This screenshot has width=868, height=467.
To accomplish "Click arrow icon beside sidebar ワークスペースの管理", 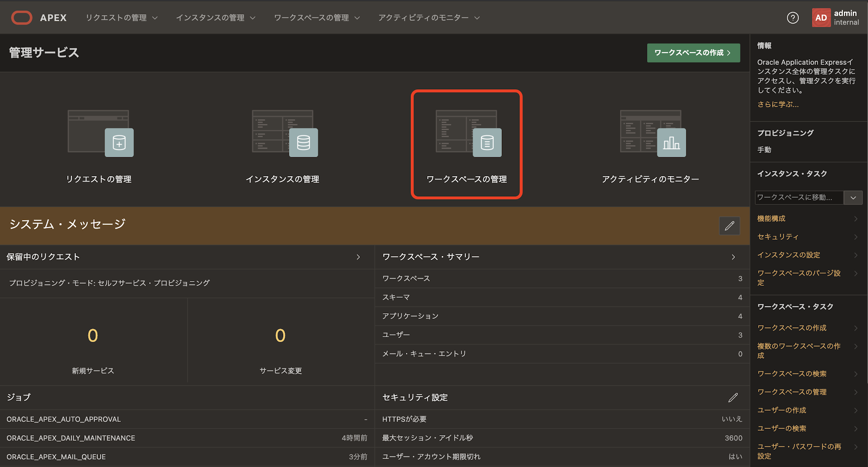I will (856, 392).
